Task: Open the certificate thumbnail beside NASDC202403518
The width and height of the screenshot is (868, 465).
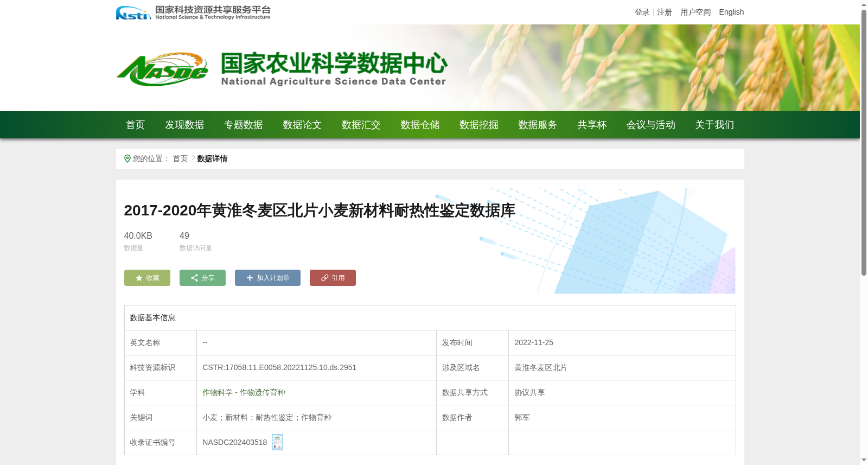Action: [x=277, y=442]
